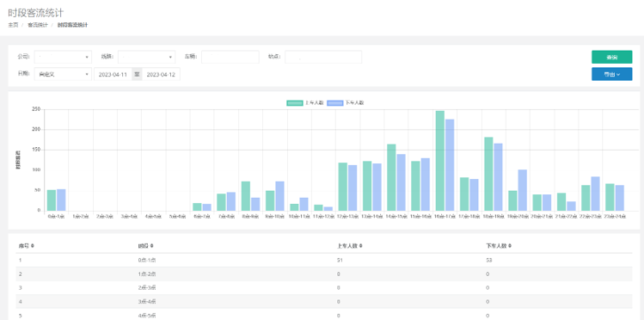Screen dimensions: 644x320
Task: Open the 客流统计 breadcrumb link
Action: pos(38,25)
